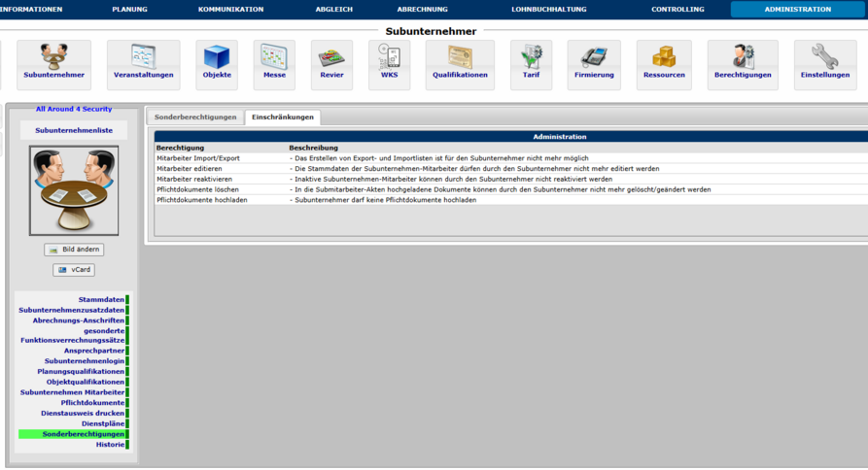The image size is (868, 470).
Task: Click the vCard button
Action: coord(74,270)
